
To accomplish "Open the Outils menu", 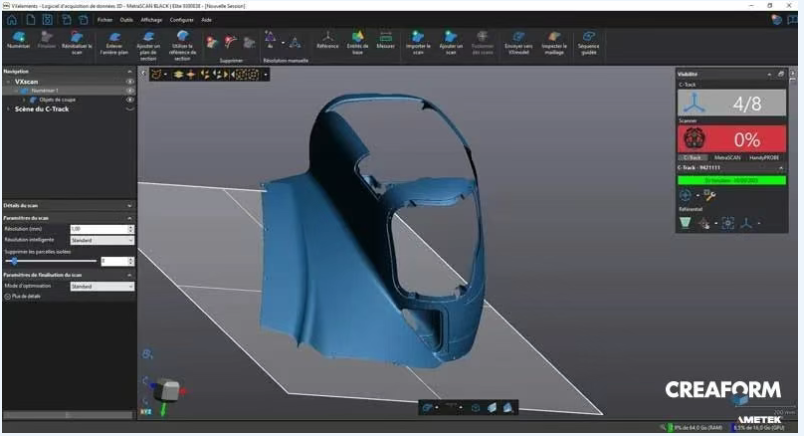I will click(126, 20).
